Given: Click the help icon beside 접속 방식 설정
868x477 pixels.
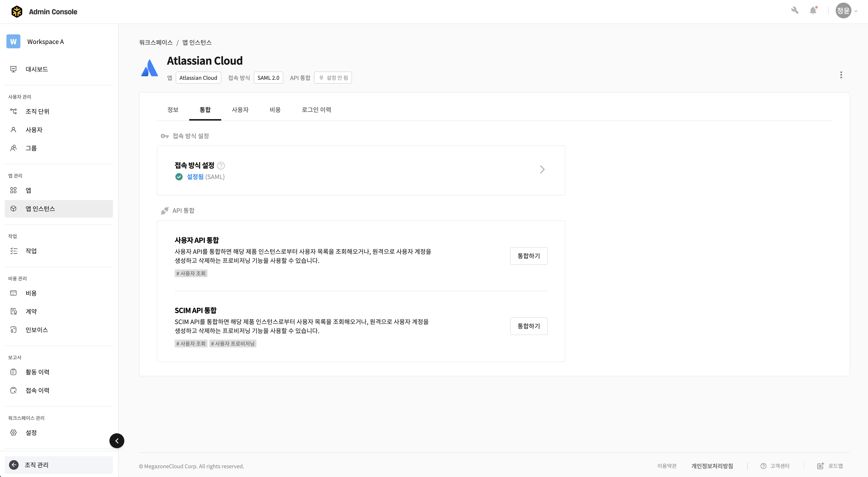Looking at the screenshot, I should click(x=221, y=165).
